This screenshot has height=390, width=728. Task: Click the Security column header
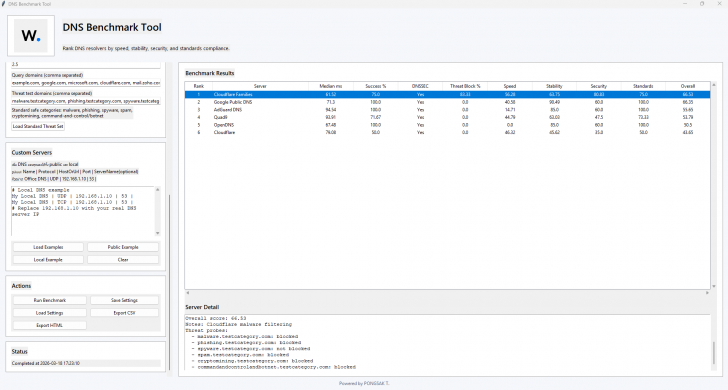coord(599,86)
